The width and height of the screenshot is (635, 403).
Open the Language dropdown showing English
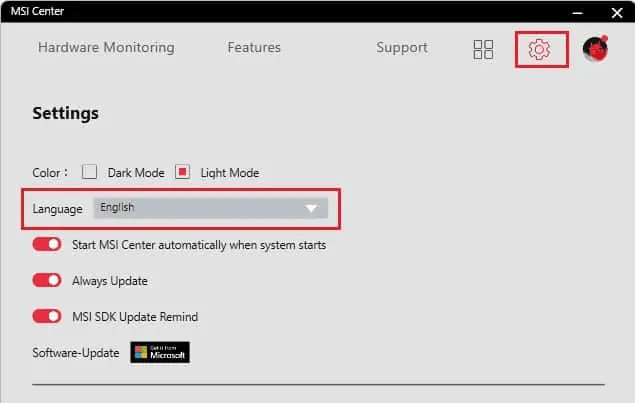(x=211, y=208)
